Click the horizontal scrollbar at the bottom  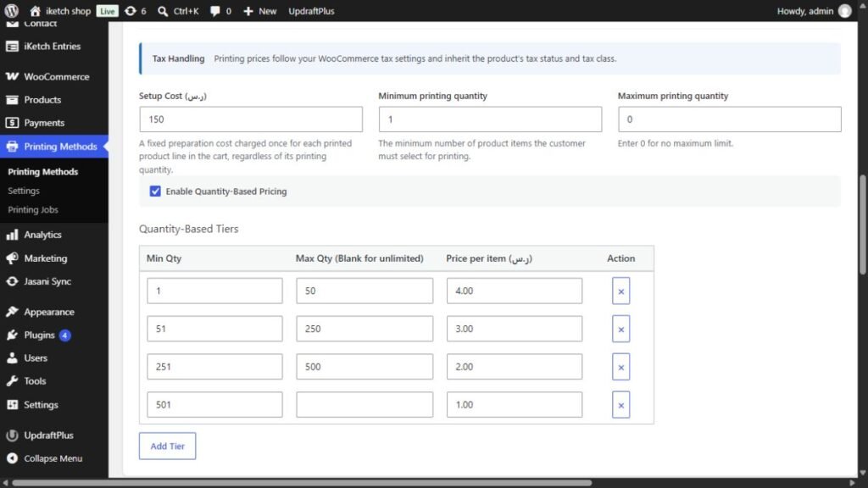click(302, 483)
